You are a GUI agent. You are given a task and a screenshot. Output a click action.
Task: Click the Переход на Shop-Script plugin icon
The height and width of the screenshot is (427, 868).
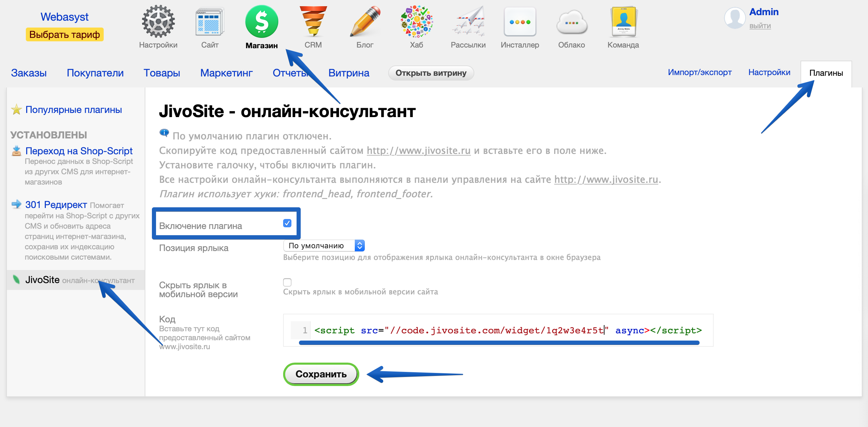pos(16,151)
